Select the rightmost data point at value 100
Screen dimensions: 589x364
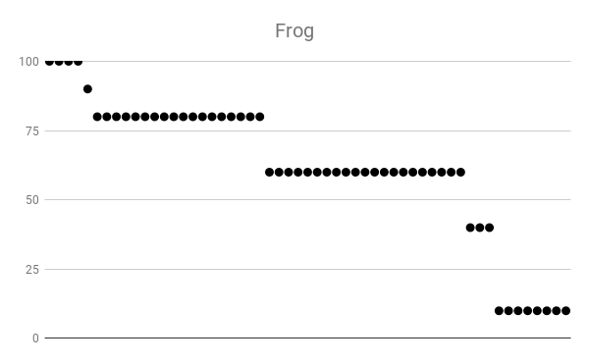[x=79, y=61]
